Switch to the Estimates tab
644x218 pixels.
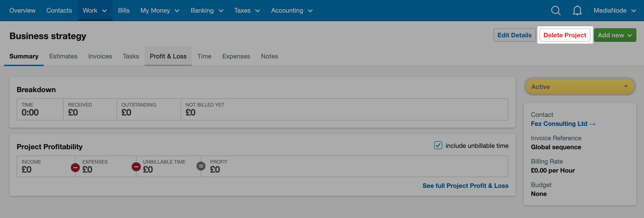point(63,56)
